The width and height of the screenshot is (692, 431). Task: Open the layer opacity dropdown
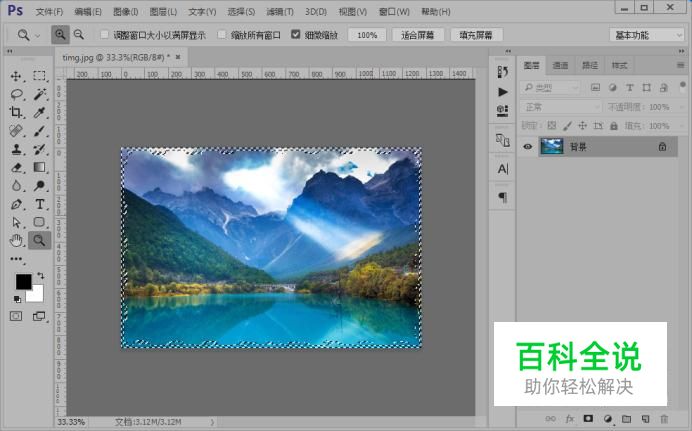(681, 107)
